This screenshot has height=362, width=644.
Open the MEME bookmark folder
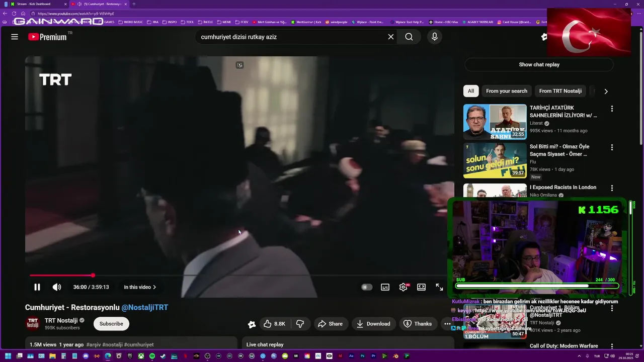224,22
